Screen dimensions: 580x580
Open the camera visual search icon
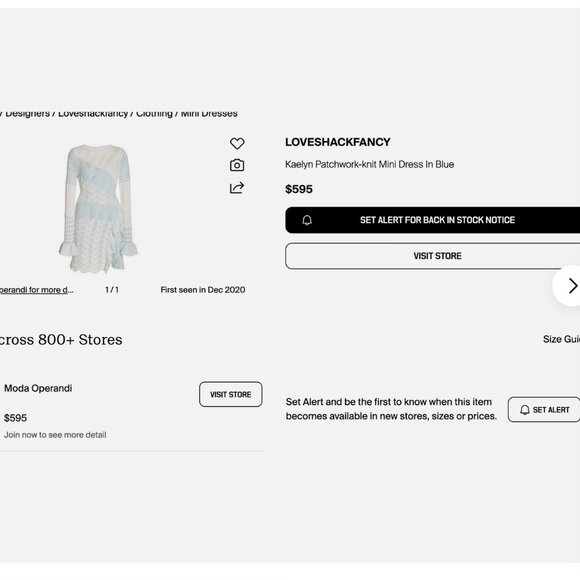click(237, 165)
